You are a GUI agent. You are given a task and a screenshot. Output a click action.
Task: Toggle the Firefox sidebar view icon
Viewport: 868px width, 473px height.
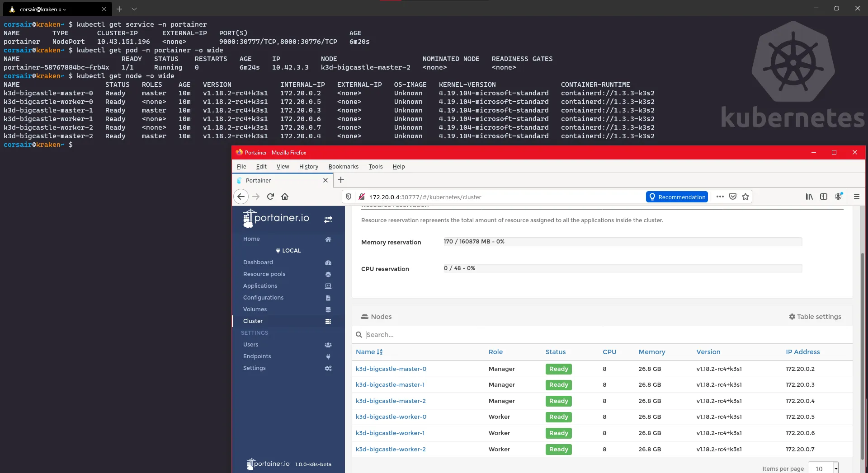click(824, 197)
